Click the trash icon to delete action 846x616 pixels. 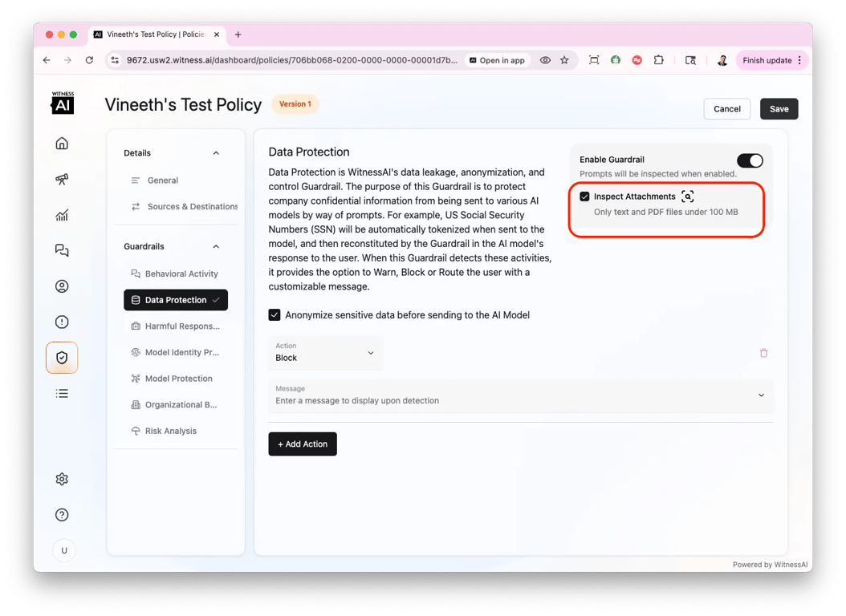(763, 353)
